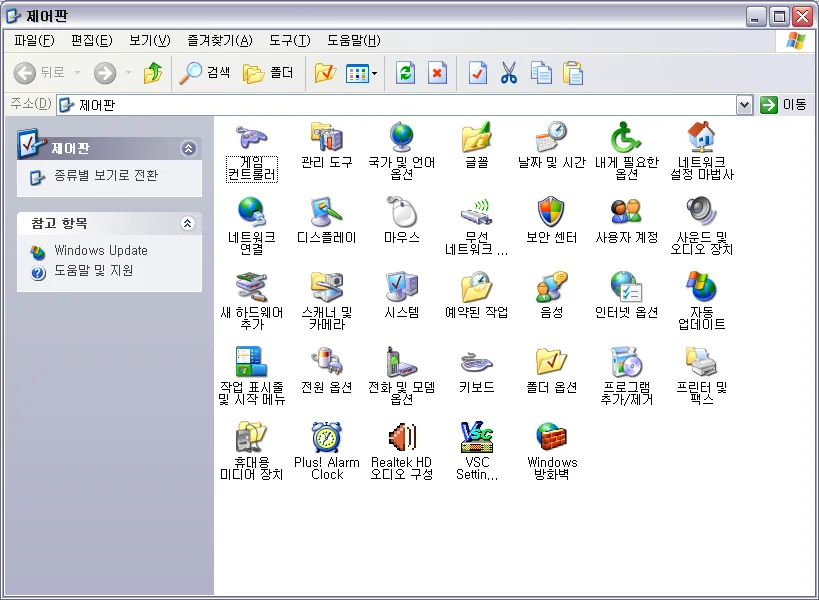
Task: Open 프로그램 추가/제거 icon
Action: tap(626, 362)
